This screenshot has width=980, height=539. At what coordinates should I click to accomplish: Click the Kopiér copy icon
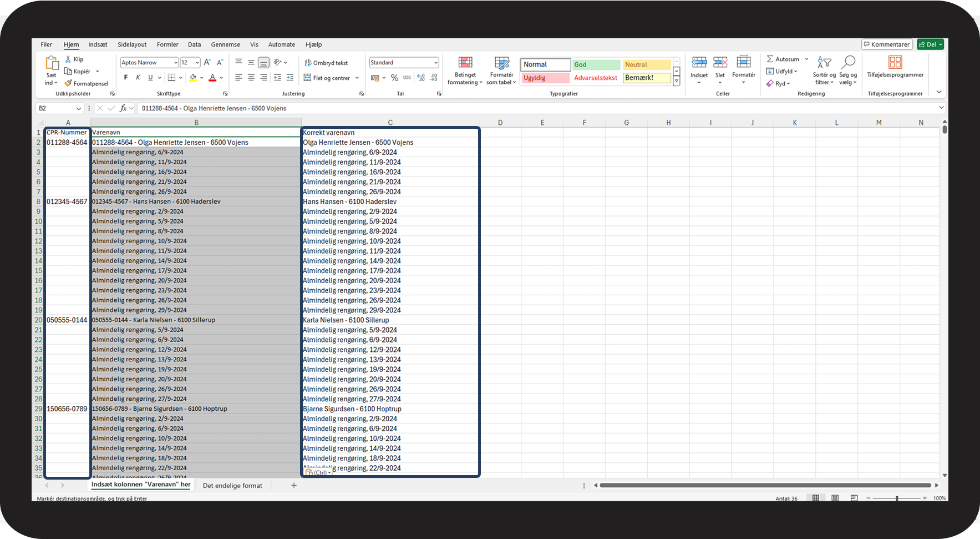coord(68,71)
